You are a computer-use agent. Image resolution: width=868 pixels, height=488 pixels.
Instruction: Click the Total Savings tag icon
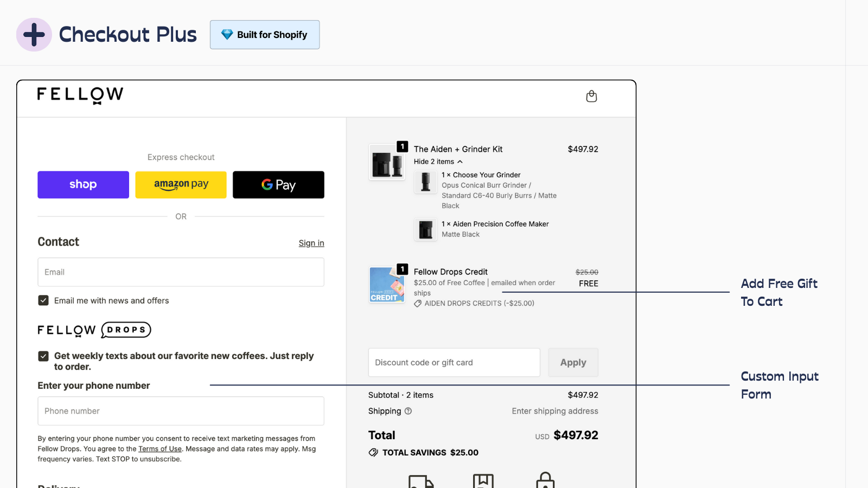tap(373, 453)
